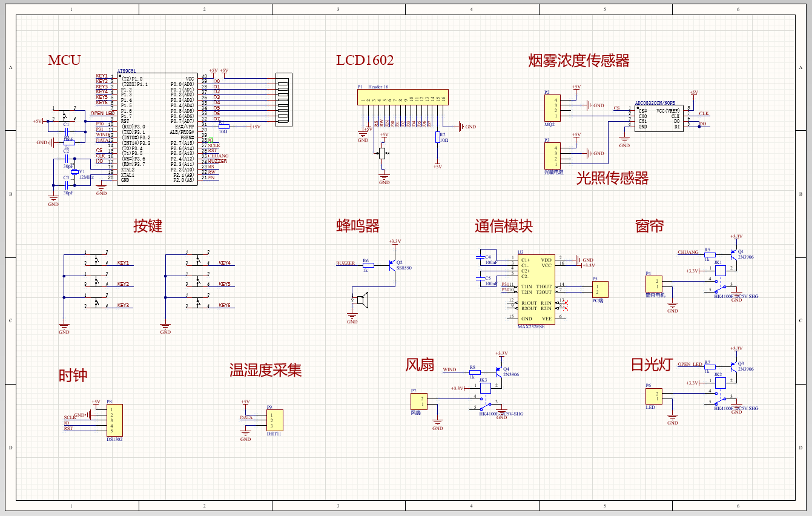Select the MAX232ESE chip U3
The width and height of the screenshot is (812, 516).
[536, 289]
